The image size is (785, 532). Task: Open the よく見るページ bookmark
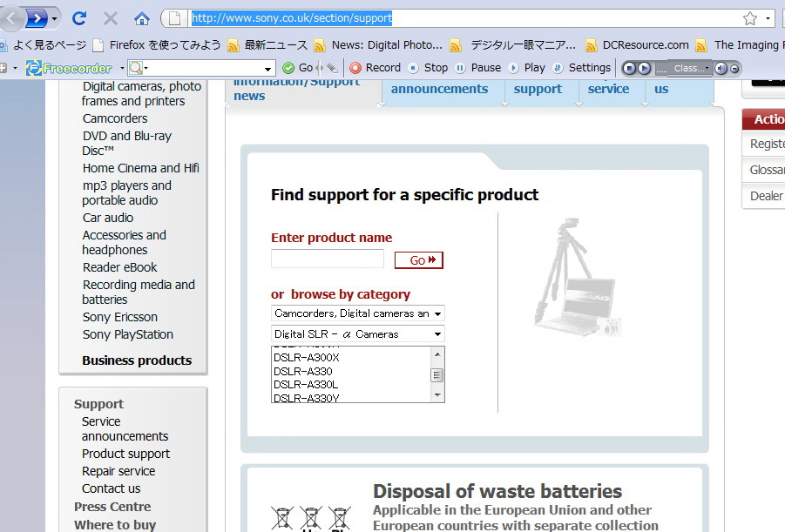click(x=44, y=45)
